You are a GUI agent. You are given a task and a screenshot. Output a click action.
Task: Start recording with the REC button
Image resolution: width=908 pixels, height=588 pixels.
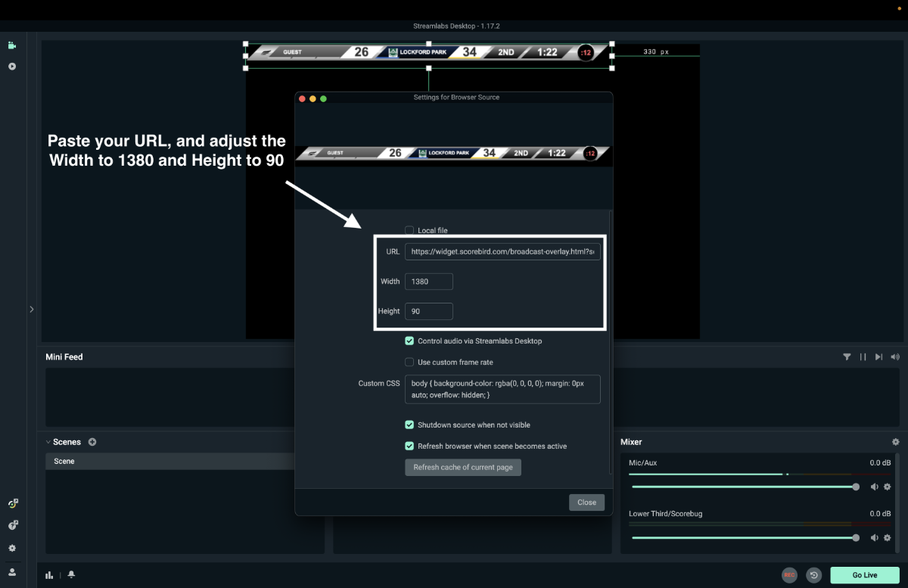click(x=789, y=575)
